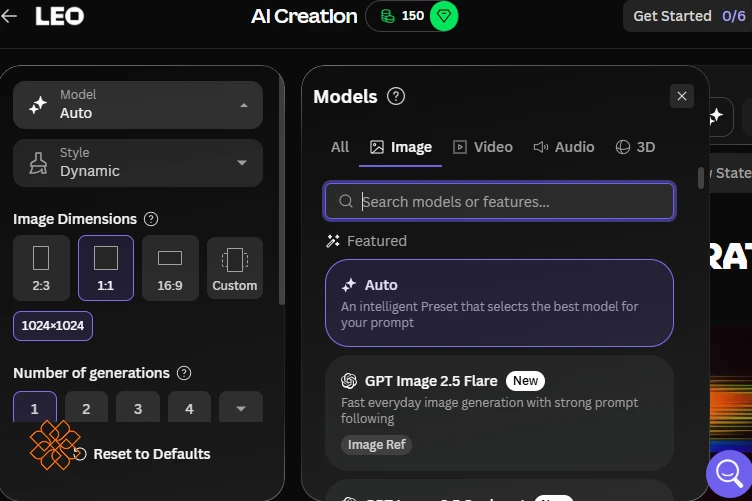Image resolution: width=752 pixels, height=501 pixels.
Task: Set number of generations to 3
Action: coord(138,407)
